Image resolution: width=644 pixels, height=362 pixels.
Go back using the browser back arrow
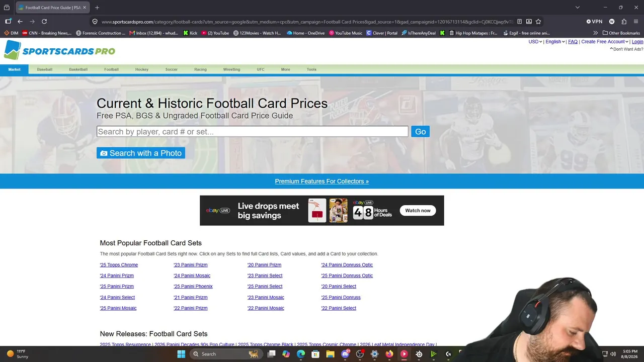click(20, 22)
